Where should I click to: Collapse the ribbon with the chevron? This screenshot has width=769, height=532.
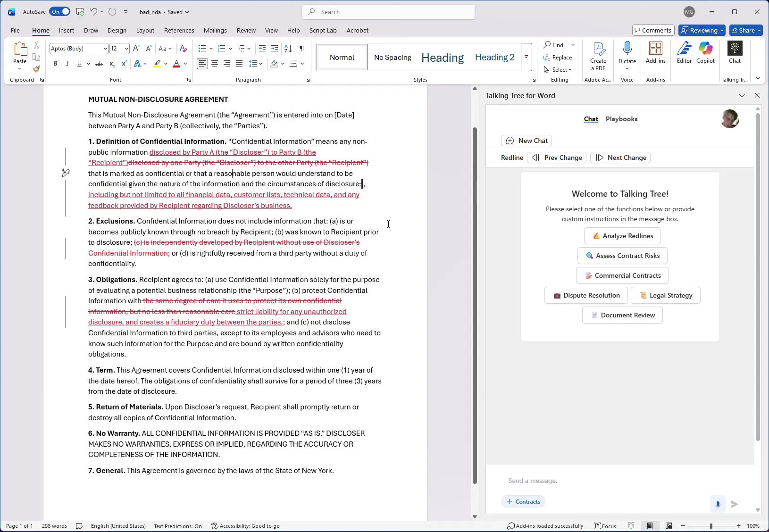[x=758, y=78]
